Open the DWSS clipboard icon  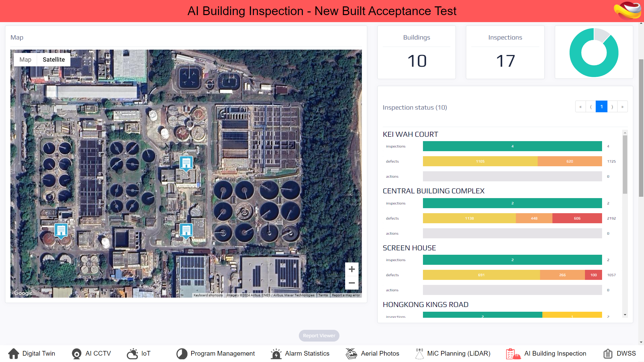(x=608, y=354)
